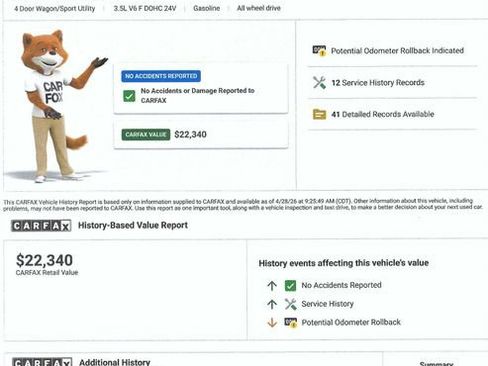
Task: Click the up arrow beside Service History
Action: (x=272, y=304)
